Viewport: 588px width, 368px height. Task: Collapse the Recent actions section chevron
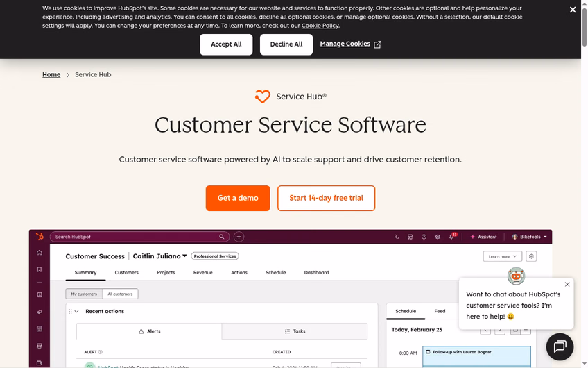[76, 311]
